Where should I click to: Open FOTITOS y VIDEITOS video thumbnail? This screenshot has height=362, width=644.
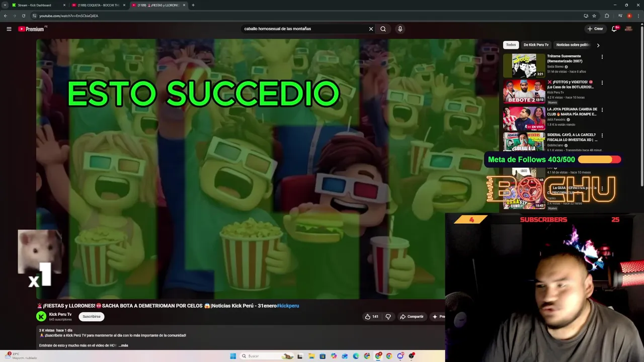point(524,92)
